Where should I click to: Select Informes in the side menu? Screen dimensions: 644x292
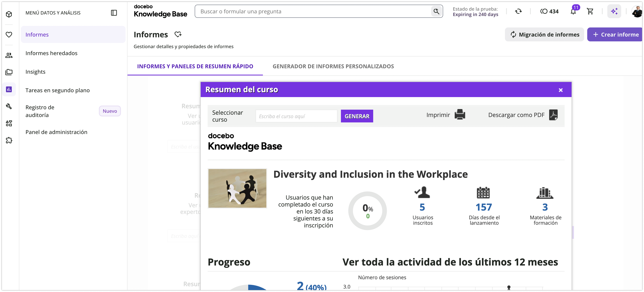coord(73,35)
